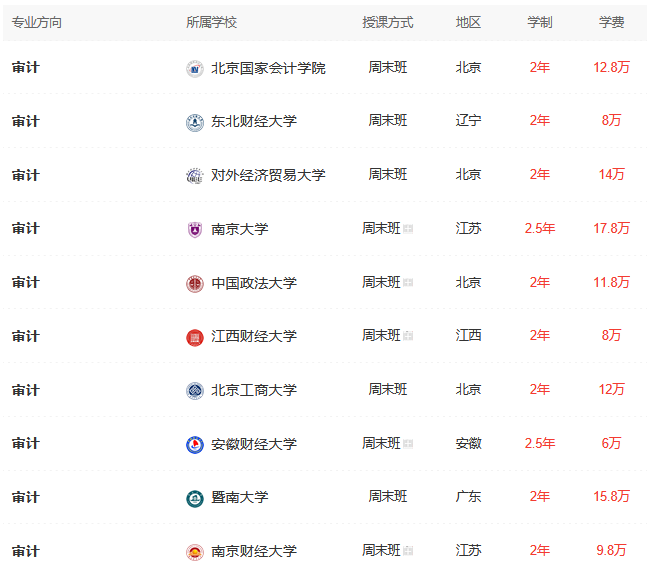This screenshot has height=577, width=661.
Task: Click 8万 in the 江西财经大学 row
Action: 611,336
